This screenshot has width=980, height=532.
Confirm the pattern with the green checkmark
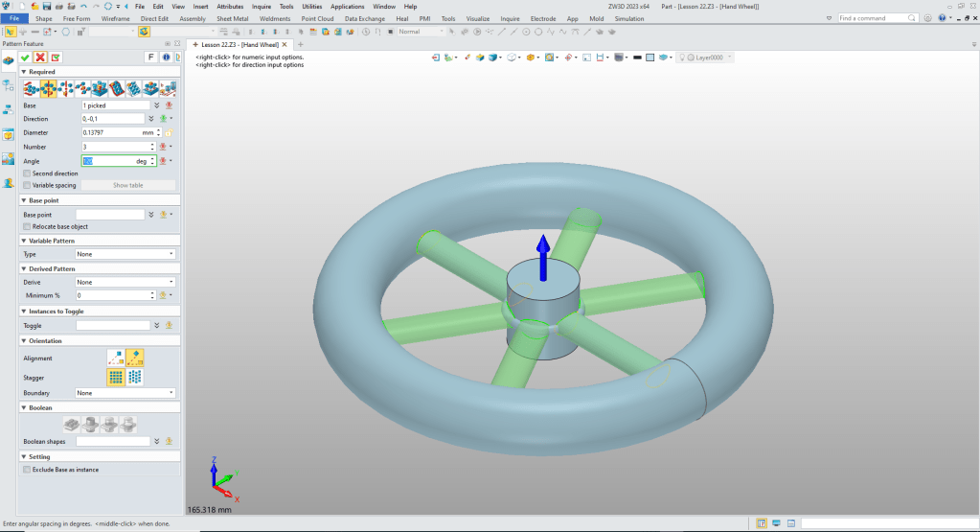click(x=26, y=58)
